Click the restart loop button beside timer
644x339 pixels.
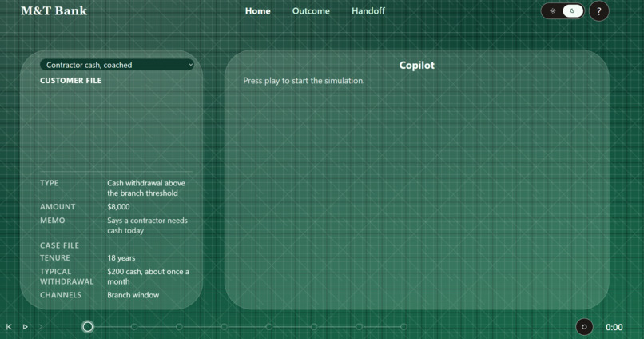(x=584, y=327)
